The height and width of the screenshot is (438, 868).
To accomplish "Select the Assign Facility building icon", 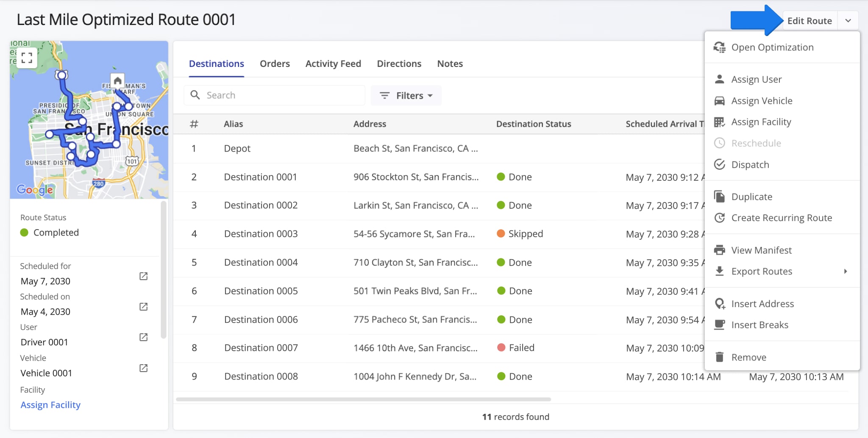I will pos(719,122).
